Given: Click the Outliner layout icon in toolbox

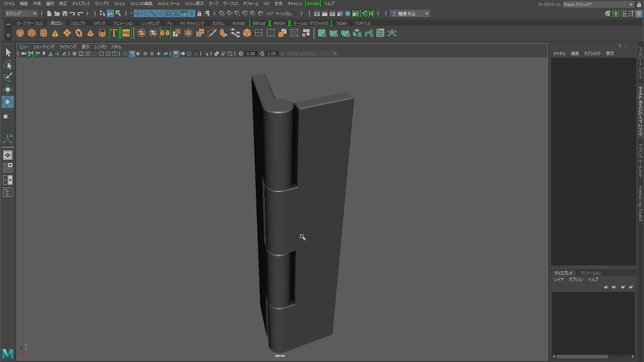Looking at the screenshot, I should click(8, 193).
